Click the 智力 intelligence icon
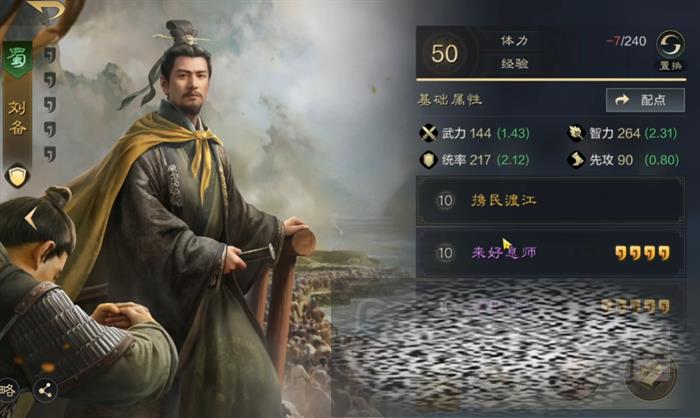The image size is (700, 418). [576, 133]
